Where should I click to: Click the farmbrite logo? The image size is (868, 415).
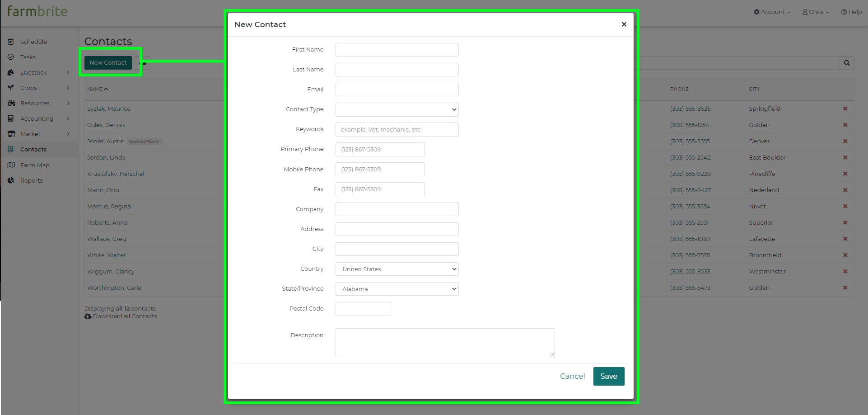pos(37,11)
